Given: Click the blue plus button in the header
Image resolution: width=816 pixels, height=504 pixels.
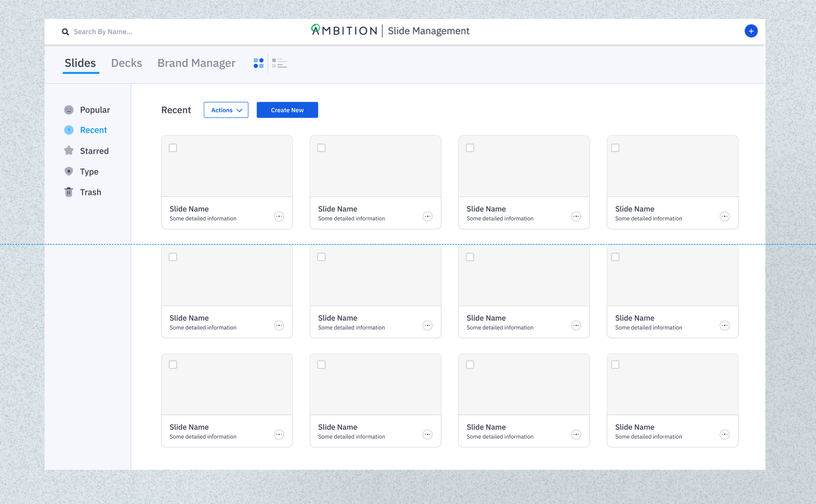Looking at the screenshot, I should [751, 31].
